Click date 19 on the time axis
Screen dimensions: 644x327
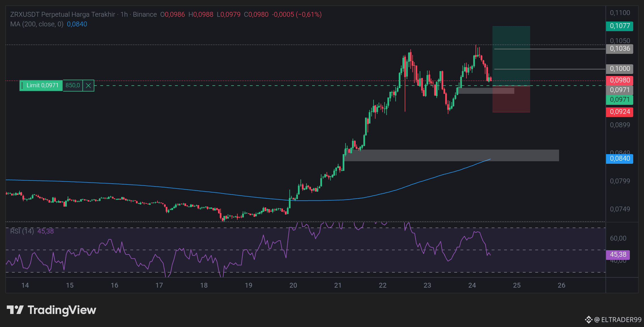249,285
